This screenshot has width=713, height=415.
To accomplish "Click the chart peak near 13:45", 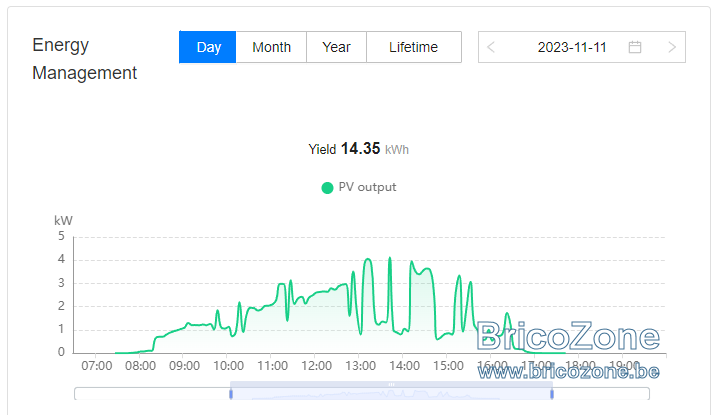I will [390, 258].
